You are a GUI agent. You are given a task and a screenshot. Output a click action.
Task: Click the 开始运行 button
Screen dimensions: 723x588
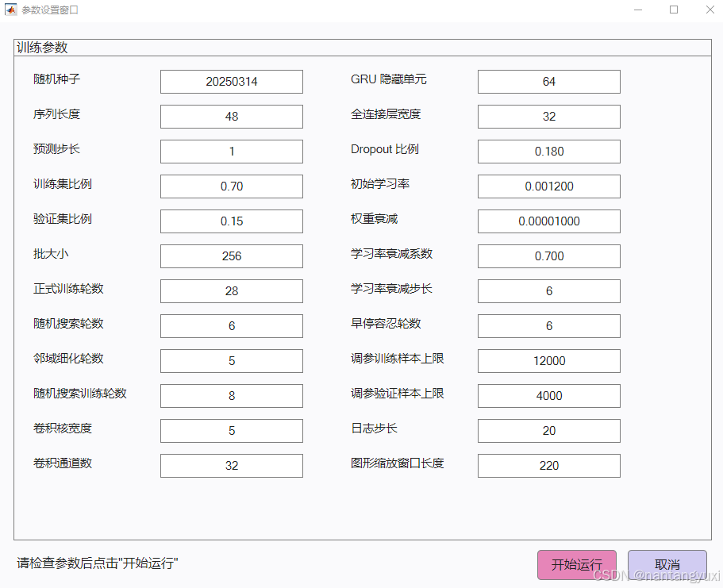click(577, 564)
